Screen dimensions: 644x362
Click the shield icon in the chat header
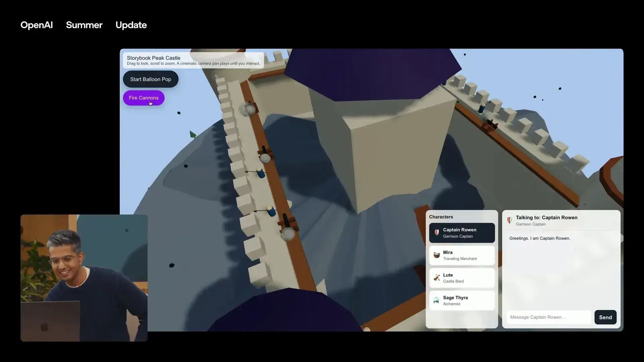pos(509,220)
